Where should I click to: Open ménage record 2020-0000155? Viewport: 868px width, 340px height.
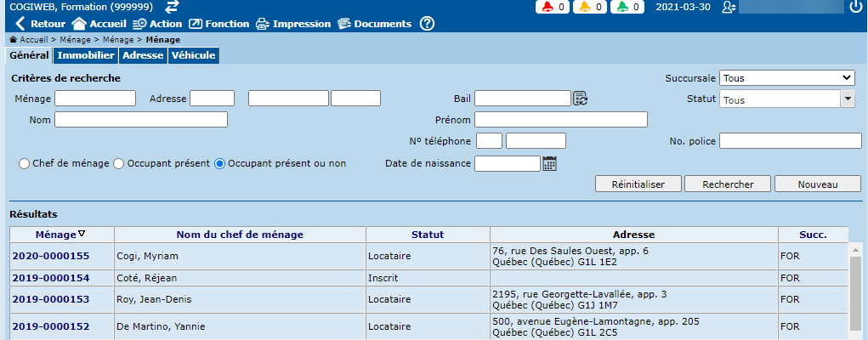coord(50,255)
